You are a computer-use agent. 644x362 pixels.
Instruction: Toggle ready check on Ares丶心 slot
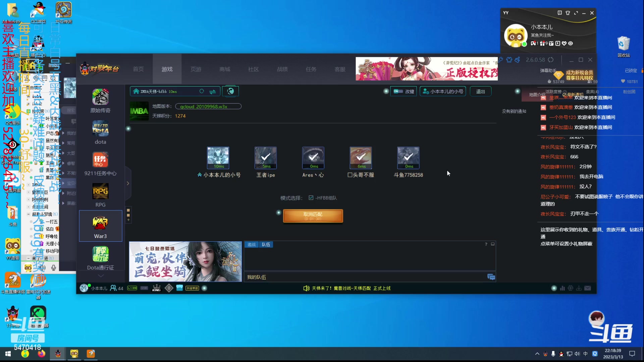[x=313, y=158]
